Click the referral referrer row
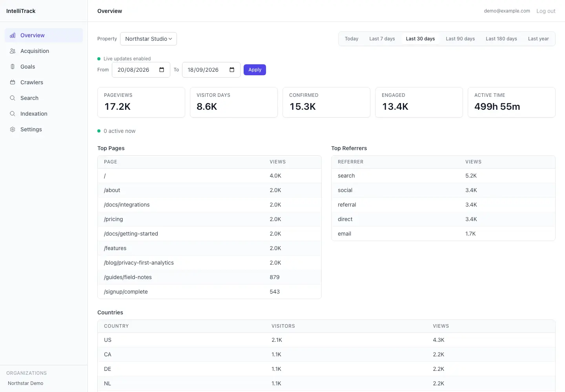Viewport: 565px width, 392px height. (x=443, y=205)
